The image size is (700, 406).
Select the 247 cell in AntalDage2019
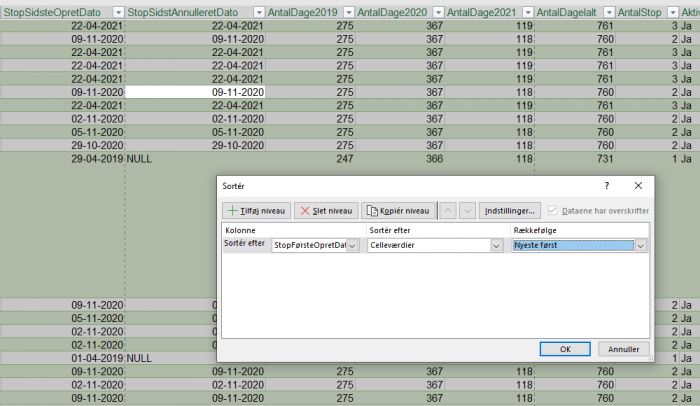coord(310,159)
